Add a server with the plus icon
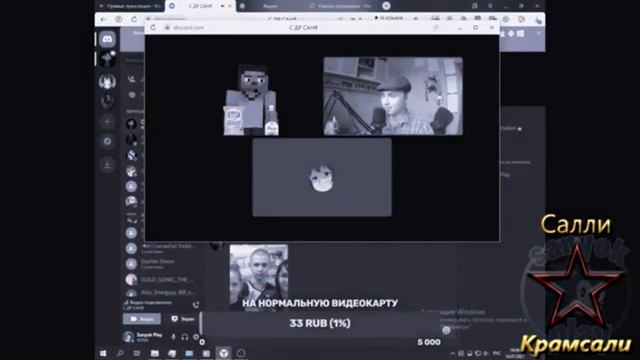This screenshot has height=360, width=640. pos(107,122)
